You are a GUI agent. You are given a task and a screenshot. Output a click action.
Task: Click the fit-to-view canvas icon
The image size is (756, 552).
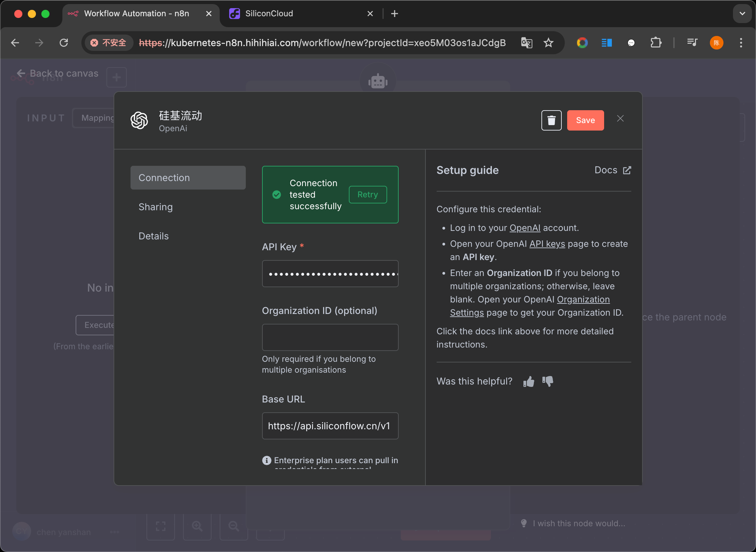tap(161, 526)
